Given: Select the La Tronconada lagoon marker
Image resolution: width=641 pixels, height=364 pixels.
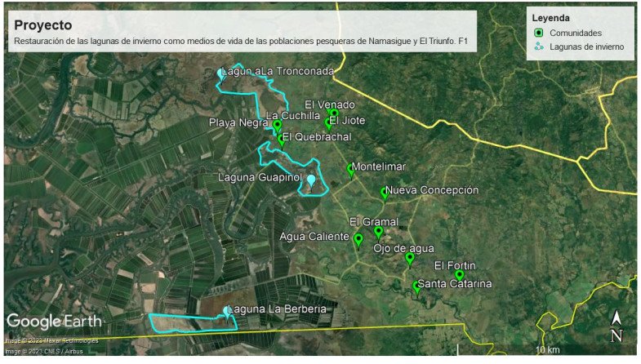Looking at the screenshot, I should (x=220, y=73).
